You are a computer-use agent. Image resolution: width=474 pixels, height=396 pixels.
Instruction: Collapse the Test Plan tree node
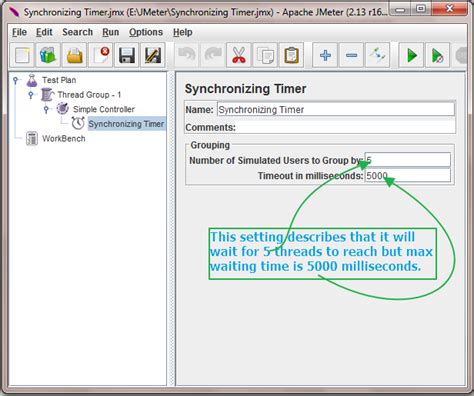pos(15,80)
